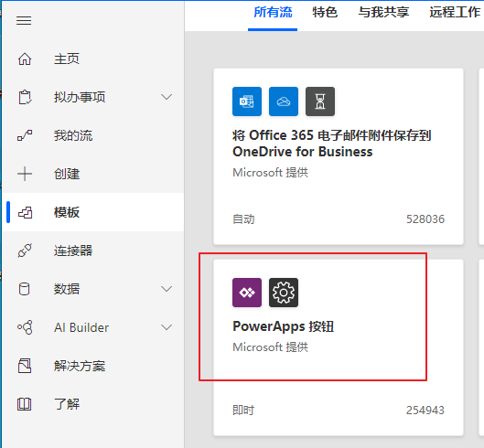Click the plus icon beside 创建

(25, 174)
